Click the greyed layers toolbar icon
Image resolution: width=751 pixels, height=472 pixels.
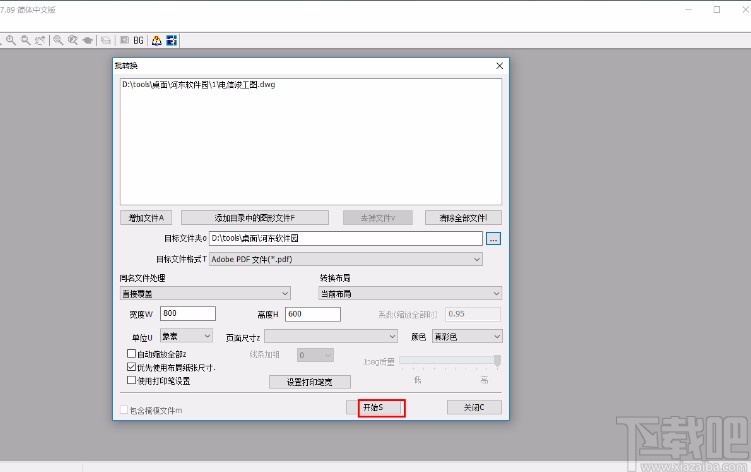(106, 40)
